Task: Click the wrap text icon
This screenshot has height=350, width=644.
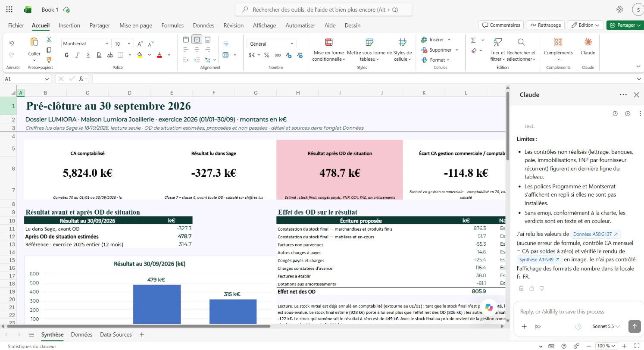Action: click(225, 44)
